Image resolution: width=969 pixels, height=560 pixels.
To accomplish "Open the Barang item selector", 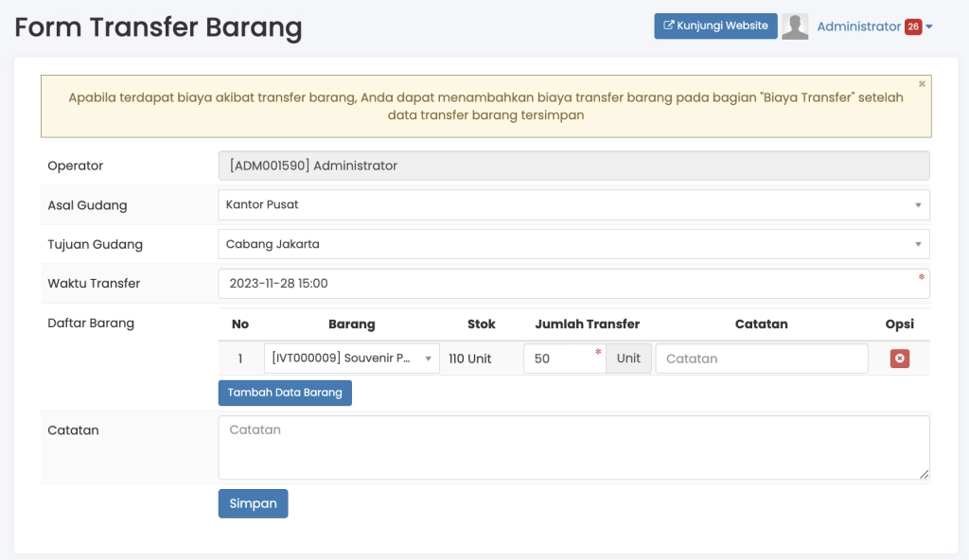I will [x=351, y=359].
